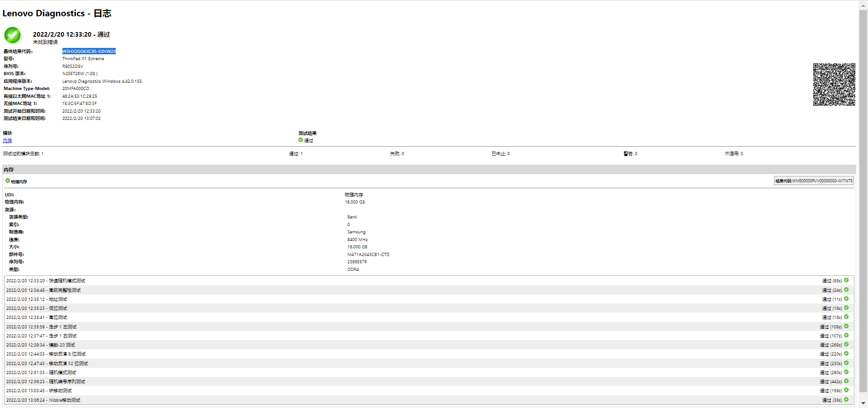Viewport: 868px width, 408px height.
Task: Click the pass icon for 高级完整性测试 row
Action: coord(846,289)
